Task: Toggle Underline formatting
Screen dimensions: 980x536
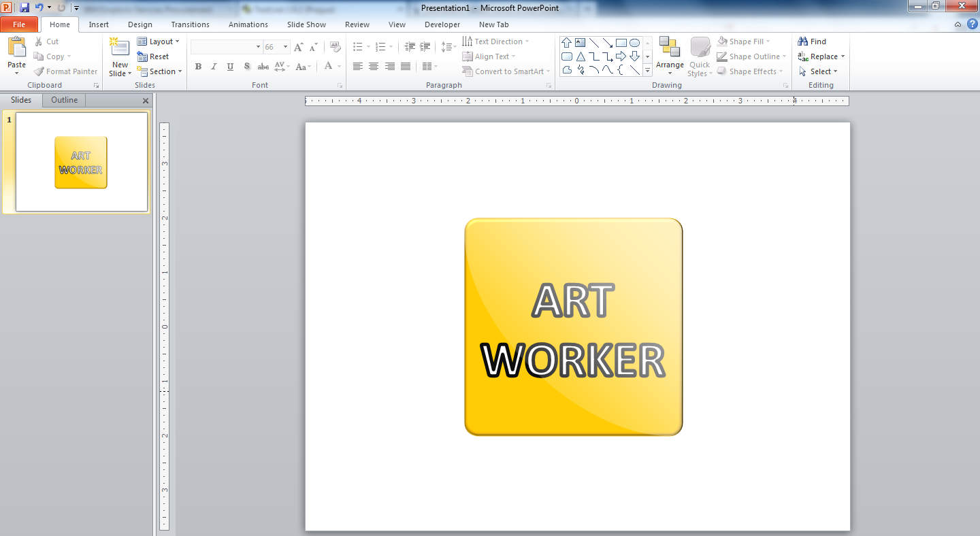Action: (x=230, y=66)
